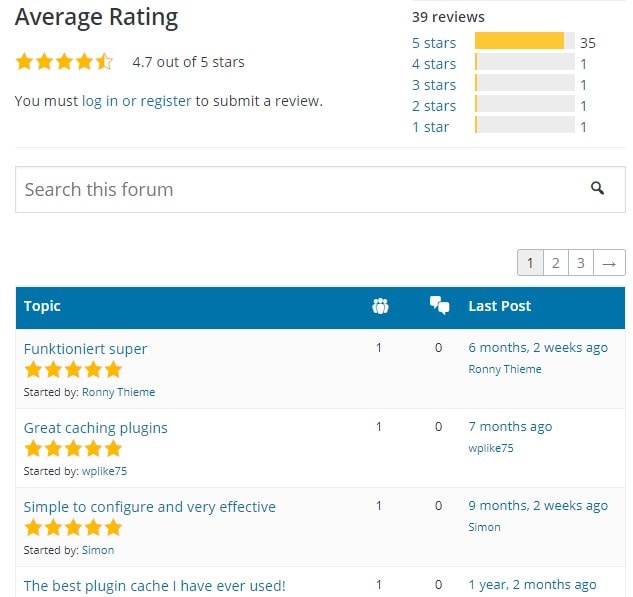Filter reviews by 1 star
Screen dimensions: 633x597
(x=430, y=127)
